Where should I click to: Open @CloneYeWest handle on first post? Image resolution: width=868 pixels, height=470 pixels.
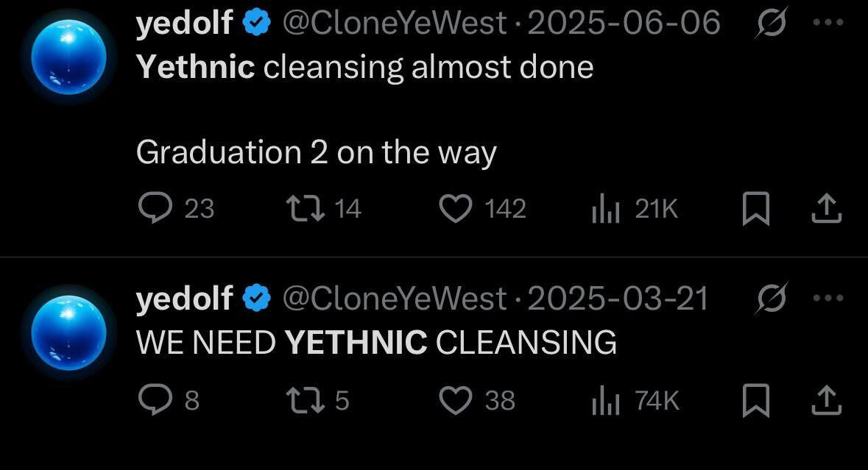click(x=395, y=24)
